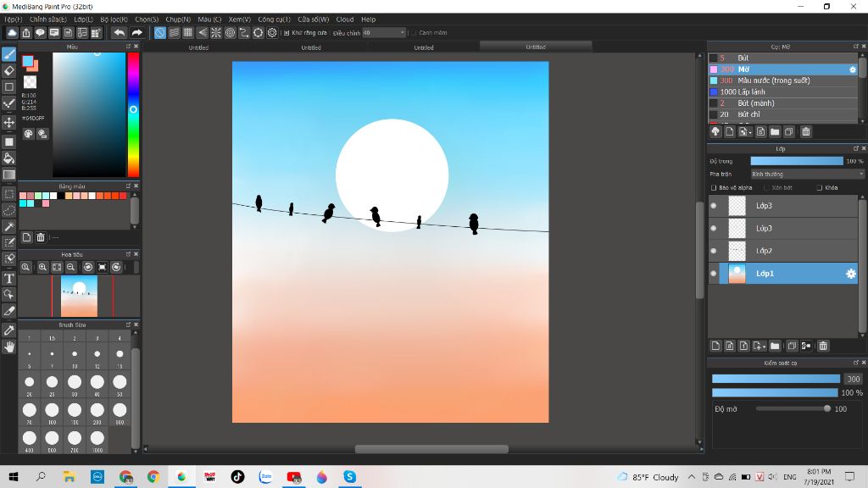Adjust the Độ mờ slider handle
Image resolution: width=868 pixels, height=488 pixels.
[x=827, y=409]
